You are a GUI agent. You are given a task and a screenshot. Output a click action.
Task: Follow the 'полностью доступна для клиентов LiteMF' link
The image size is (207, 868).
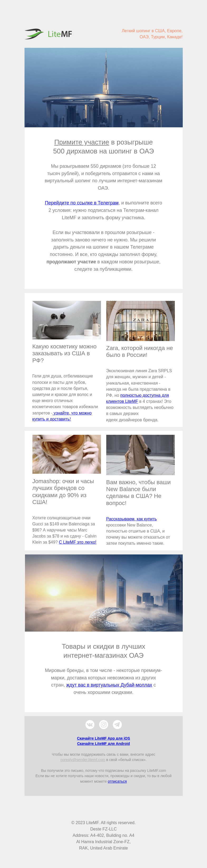137,398
